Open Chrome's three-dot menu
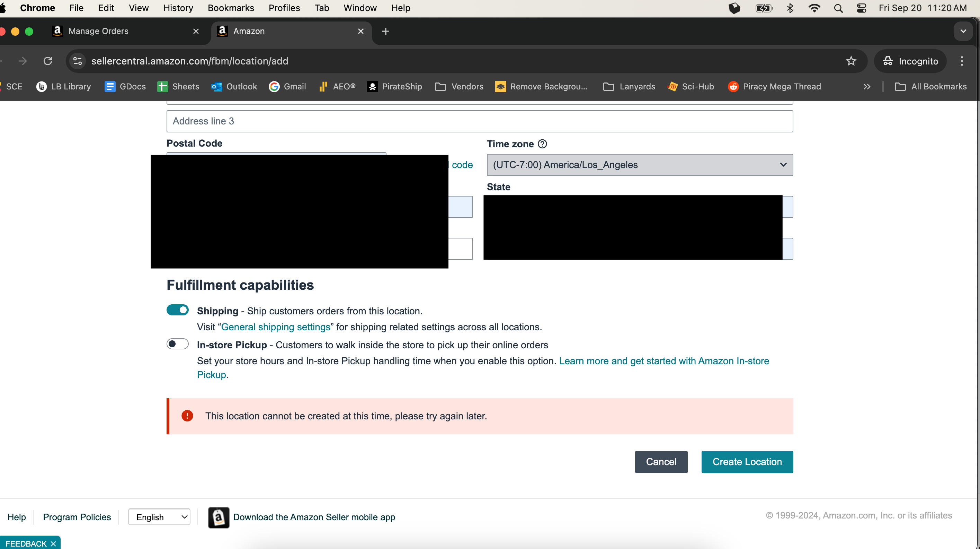Viewport: 980px width, 549px height. point(962,61)
